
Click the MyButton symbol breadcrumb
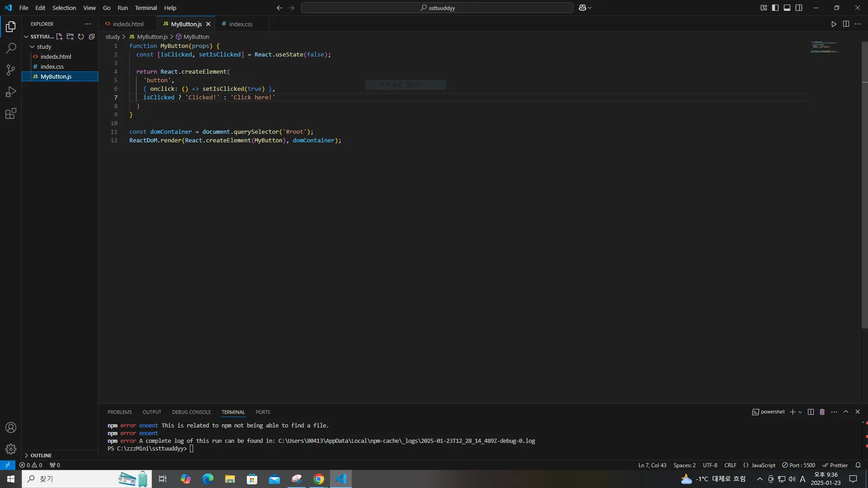point(193,37)
